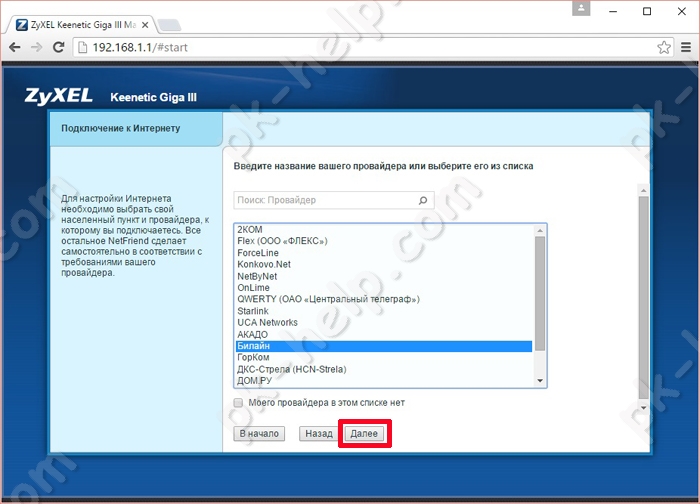
Task: Select provider 'ГорКом'
Action: [x=384, y=358]
